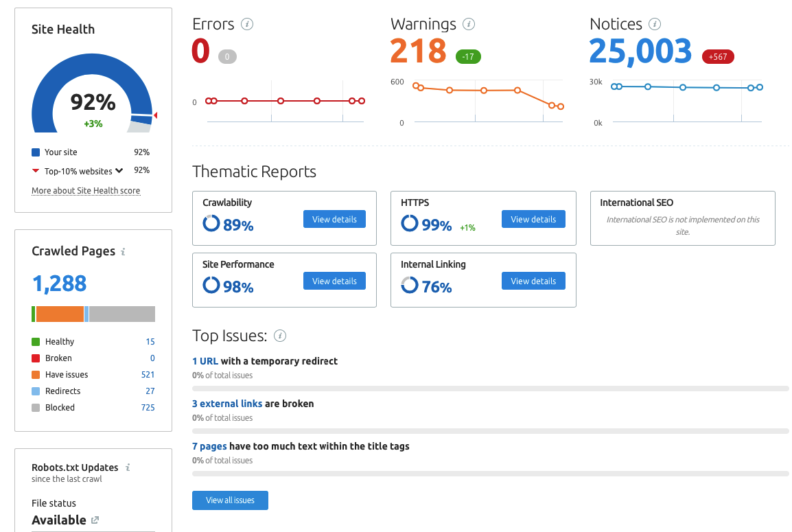Screen dimensions: 792x532
Task: Open robots.txt file via external link icon
Action: (x=94, y=520)
